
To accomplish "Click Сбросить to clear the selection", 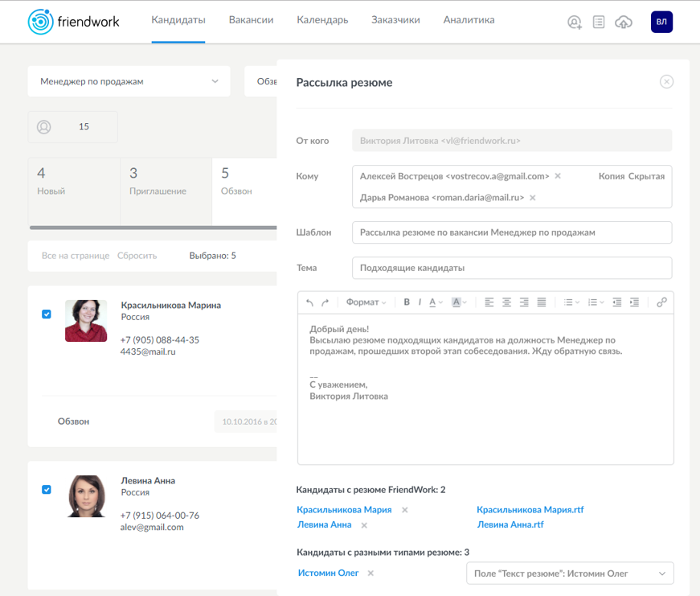I will [137, 255].
